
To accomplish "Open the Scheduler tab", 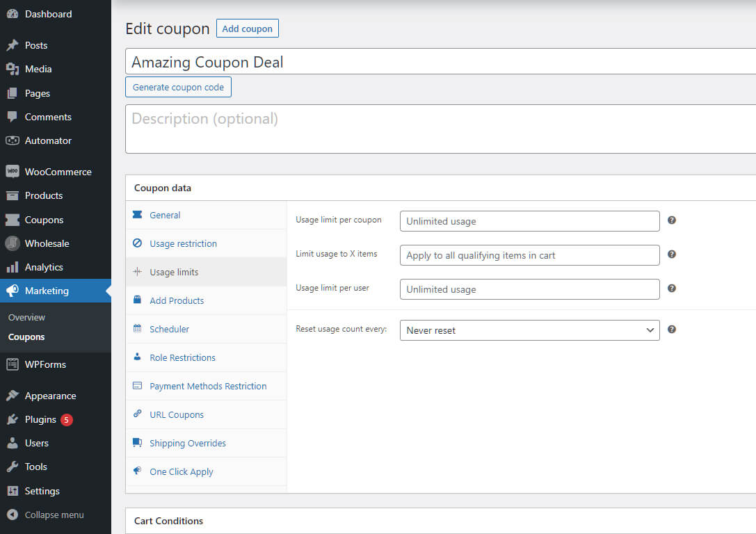I will [x=169, y=330].
